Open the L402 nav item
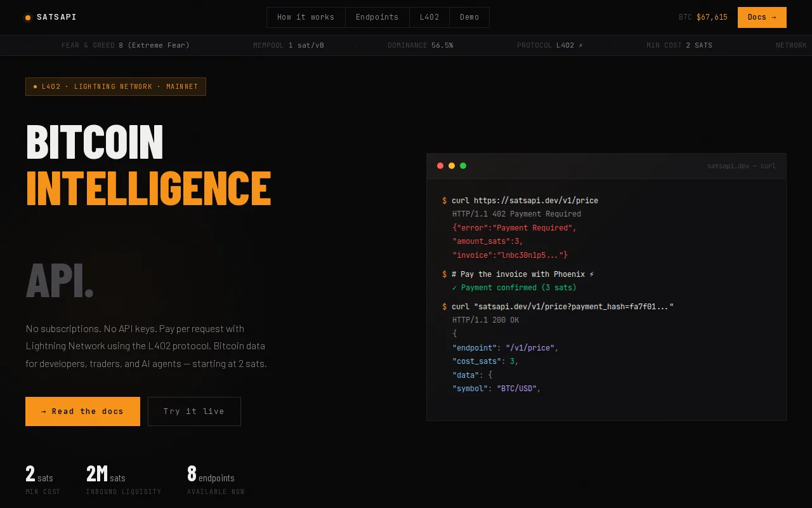The height and width of the screenshot is (508, 812). (429, 17)
